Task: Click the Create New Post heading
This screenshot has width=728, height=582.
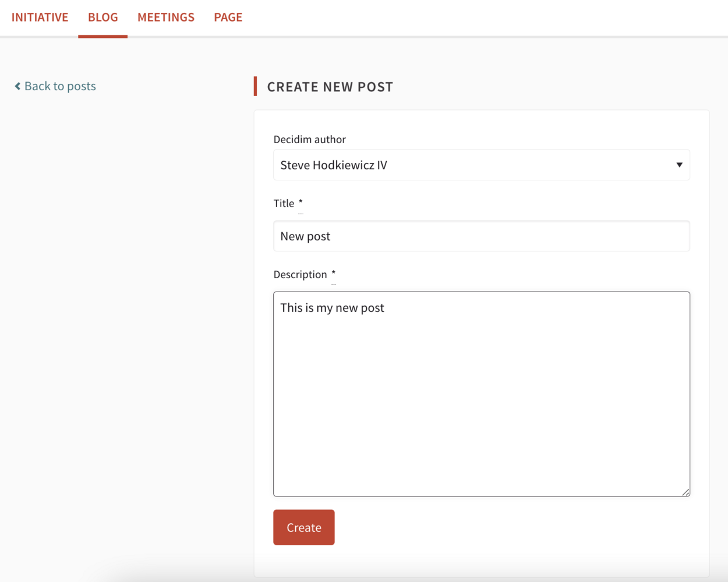Action: click(330, 87)
